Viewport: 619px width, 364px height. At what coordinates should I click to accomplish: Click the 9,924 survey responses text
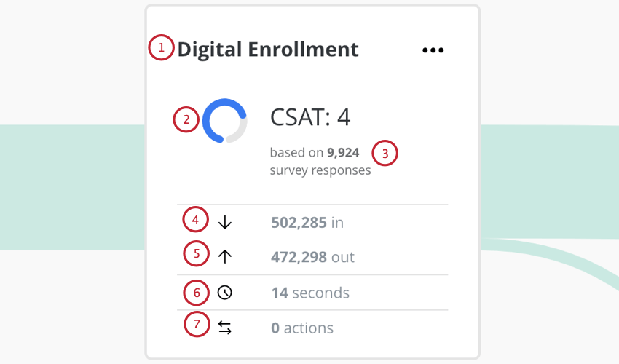(x=320, y=161)
